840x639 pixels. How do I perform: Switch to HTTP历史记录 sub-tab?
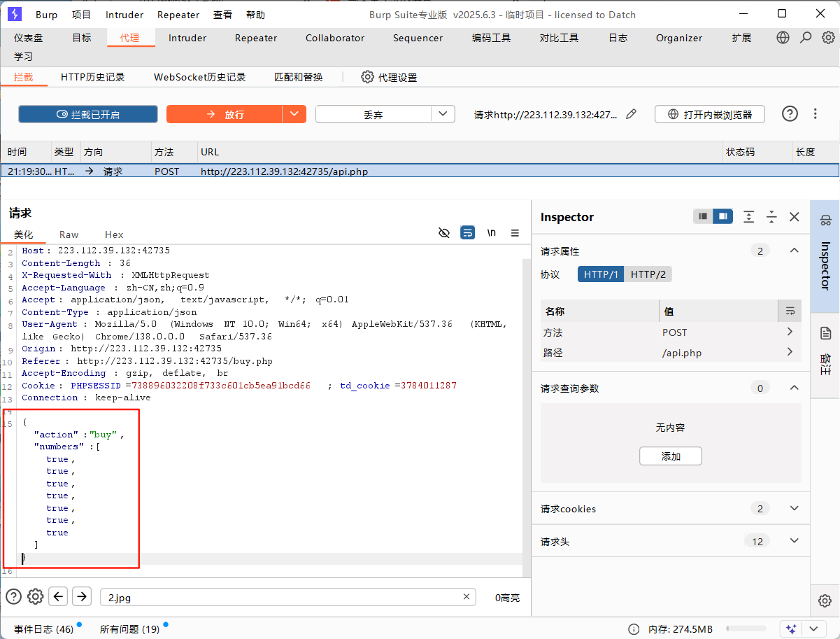coord(92,77)
